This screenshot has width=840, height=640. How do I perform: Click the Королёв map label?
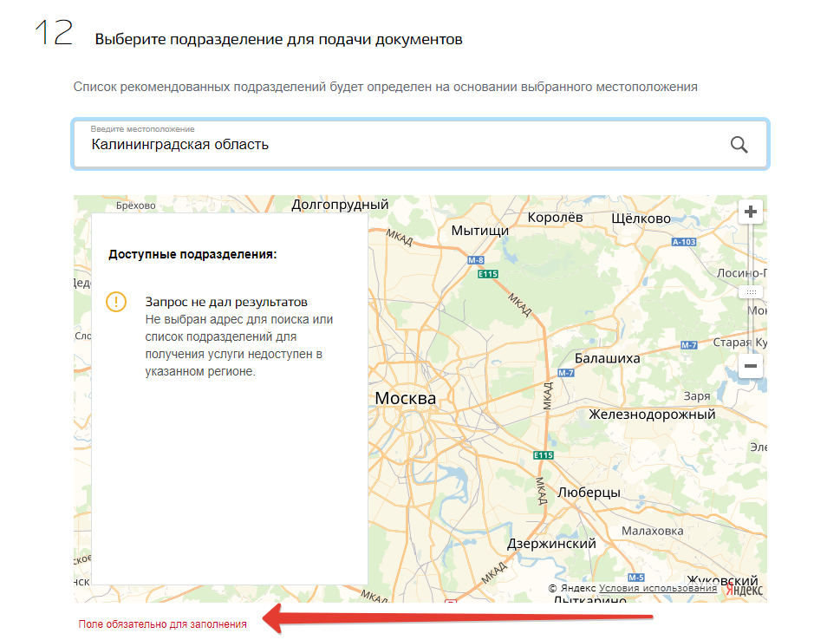[x=555, y=217]
